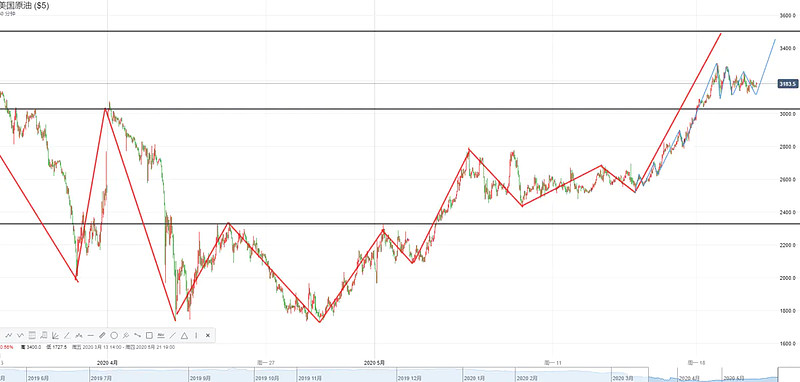
Task: Select the horizontal line drawing tool
Action: coord(91,336)
